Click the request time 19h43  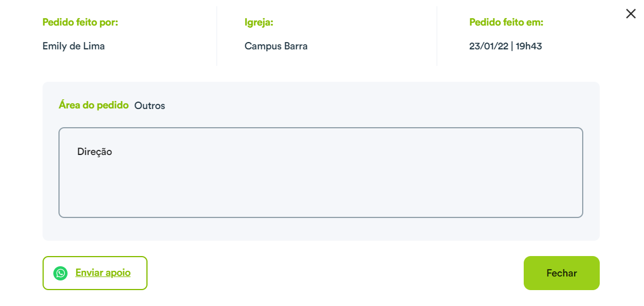(529, 46)
